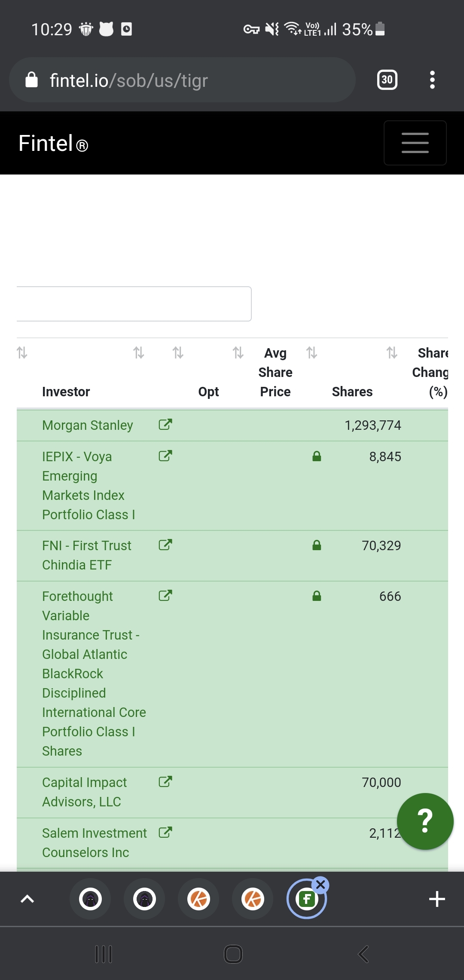Viewport: 464px width, 980px height.
Task: Add a new browser tab with plus
Action: [437, 899]
